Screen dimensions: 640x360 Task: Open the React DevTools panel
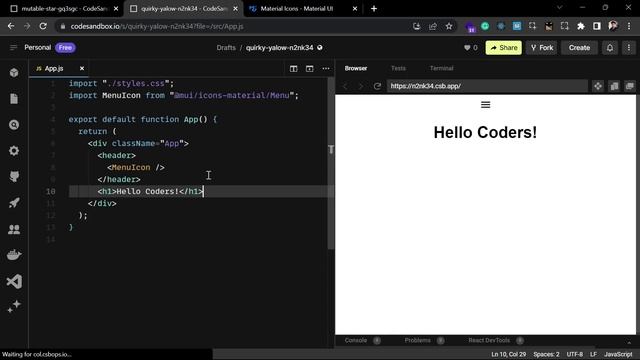click(489, 340)
